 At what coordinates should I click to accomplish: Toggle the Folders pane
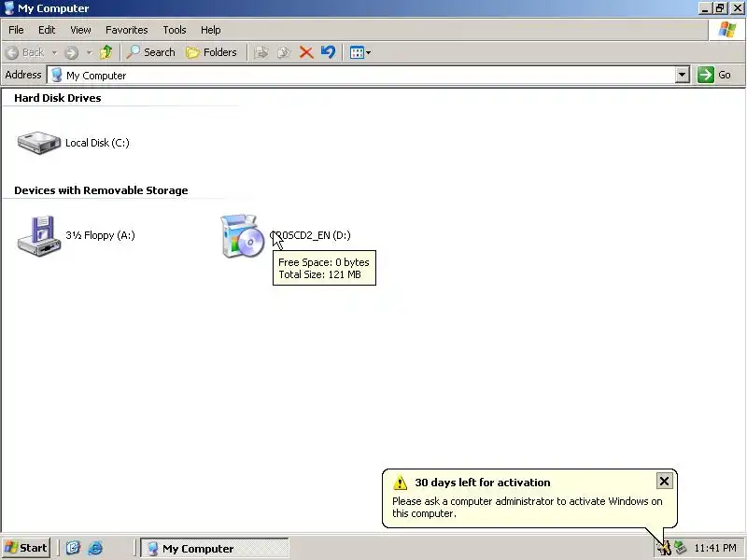pyautogui.click(x=211, y=52)
